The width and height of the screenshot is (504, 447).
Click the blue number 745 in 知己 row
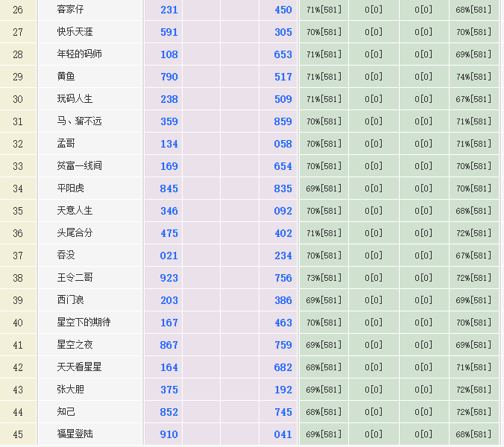click(x=283, y=412)
